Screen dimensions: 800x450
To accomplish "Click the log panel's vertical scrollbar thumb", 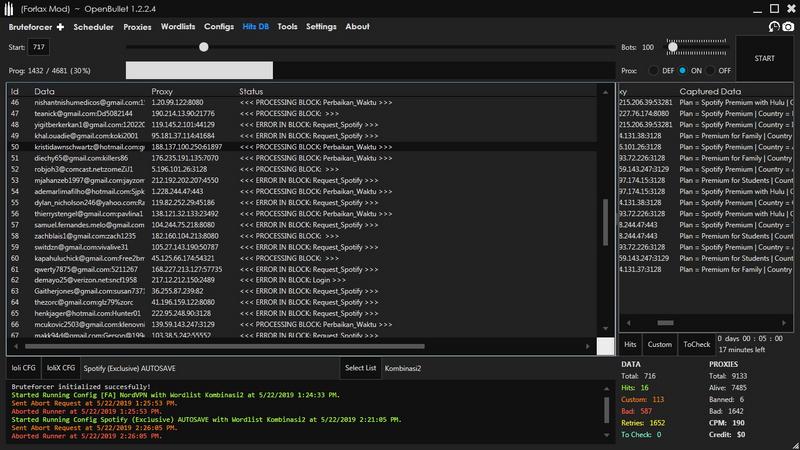I will click(x=606, y=410).
